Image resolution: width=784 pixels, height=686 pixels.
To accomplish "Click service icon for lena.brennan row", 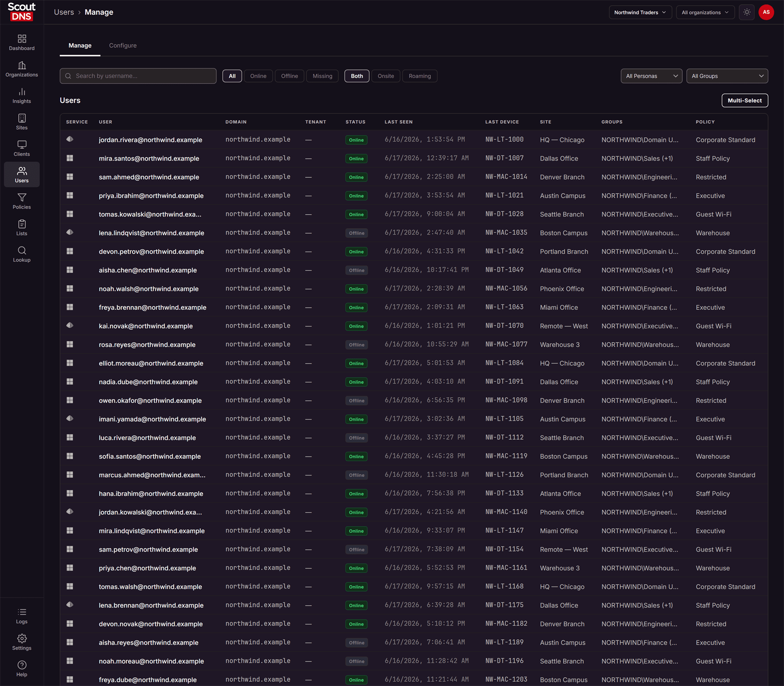I will coord(70,605).
